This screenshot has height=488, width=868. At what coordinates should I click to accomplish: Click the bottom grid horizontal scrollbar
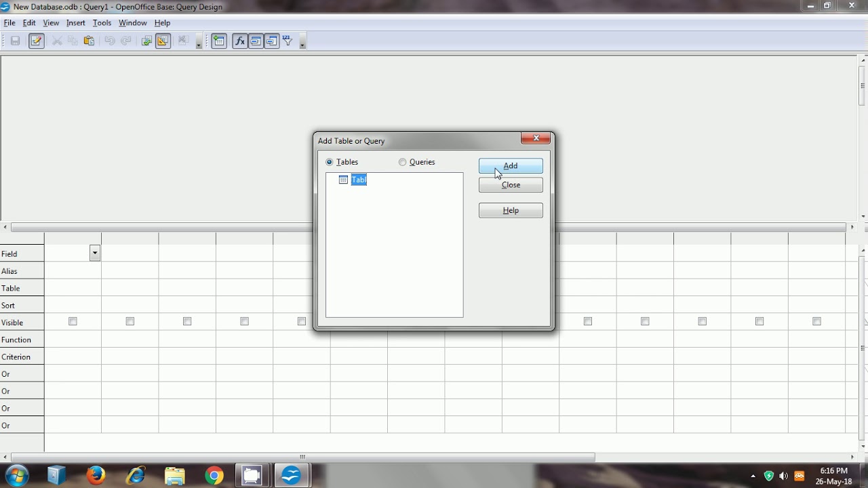pyautogui.click(x=302, y=457)
